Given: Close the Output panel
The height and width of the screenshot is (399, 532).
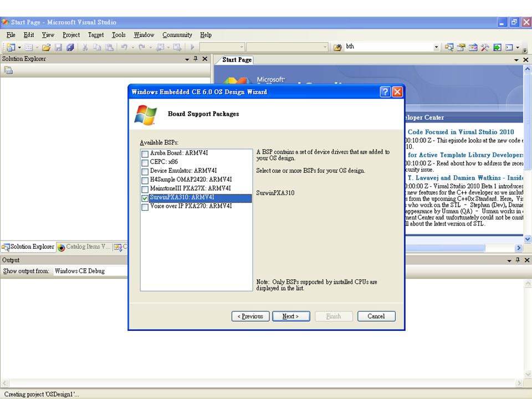Looking at the screenshot, I should [527, 260].
